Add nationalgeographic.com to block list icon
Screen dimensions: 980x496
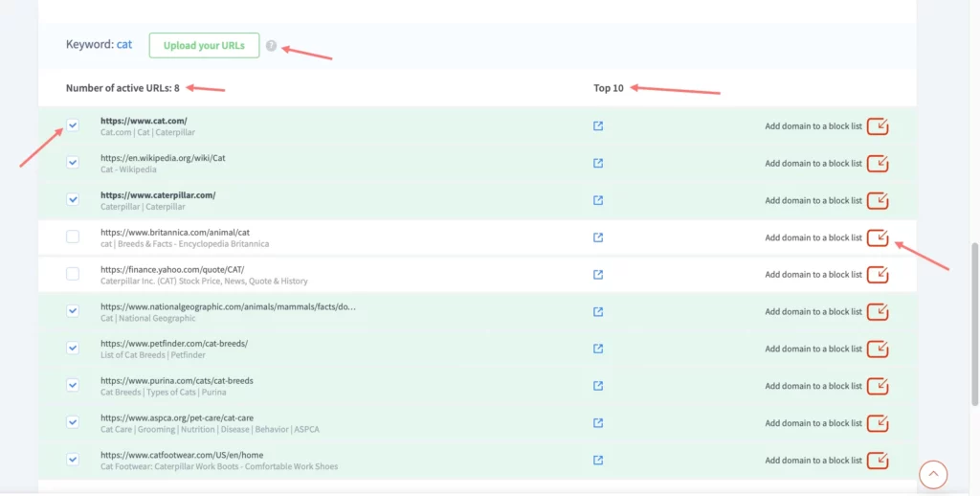(x=879, y=311)
